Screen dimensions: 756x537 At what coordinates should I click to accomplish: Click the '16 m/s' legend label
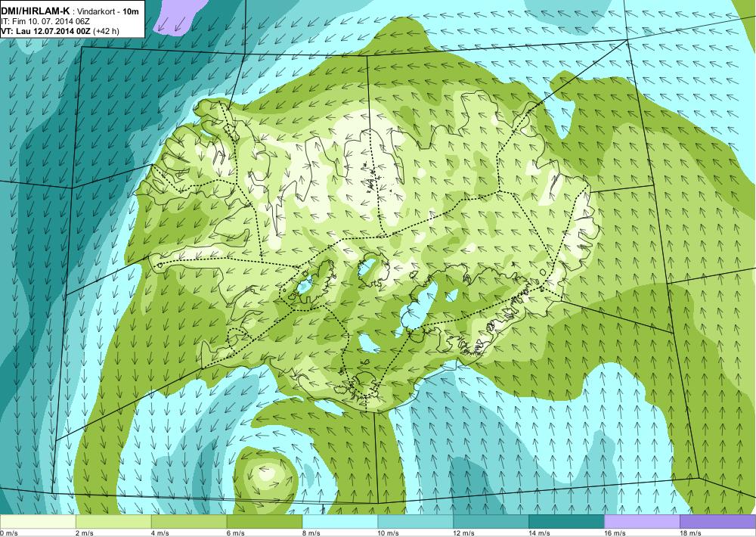(x=615, y=532)
